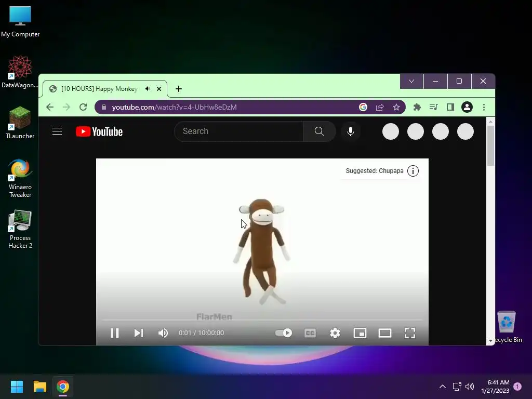The width and height of the screenshot is (532, 399).
Task: Open the YouTube hamburger guide menu
Action: [57, 131]
